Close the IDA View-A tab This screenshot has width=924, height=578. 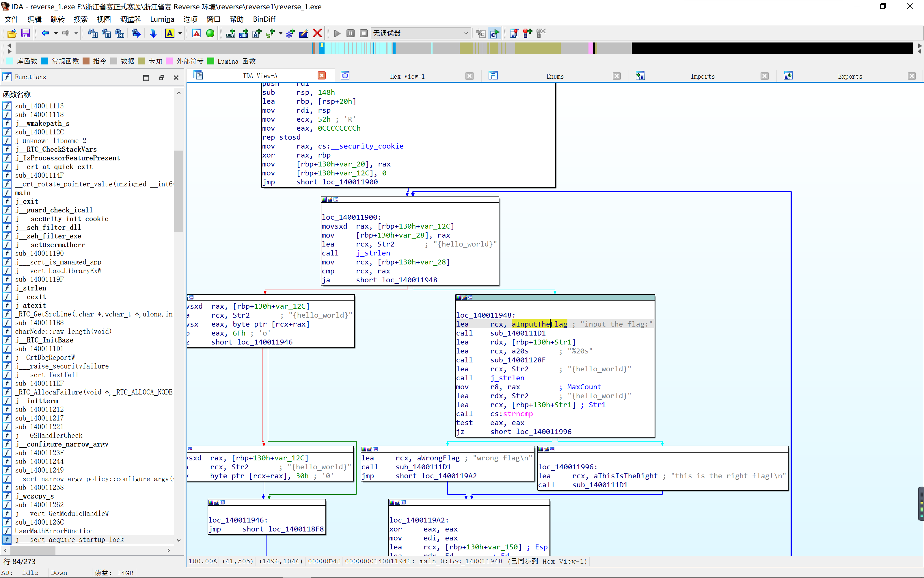click(322, 75)
